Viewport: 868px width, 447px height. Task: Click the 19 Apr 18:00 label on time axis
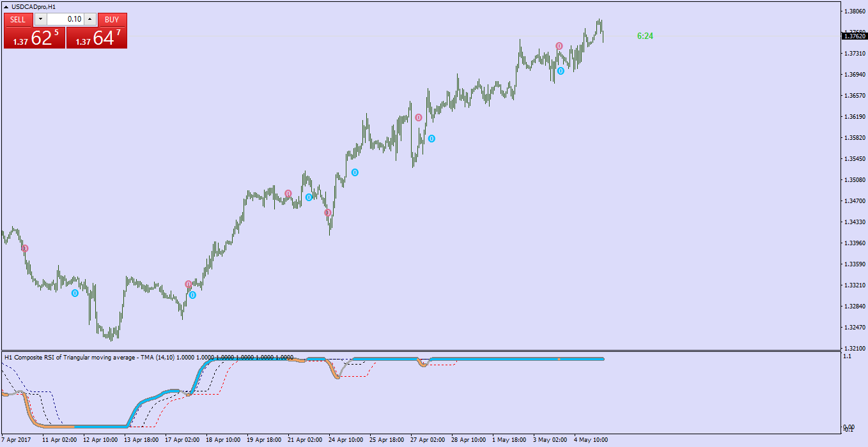pyautogui.click(x=264, y=440)
